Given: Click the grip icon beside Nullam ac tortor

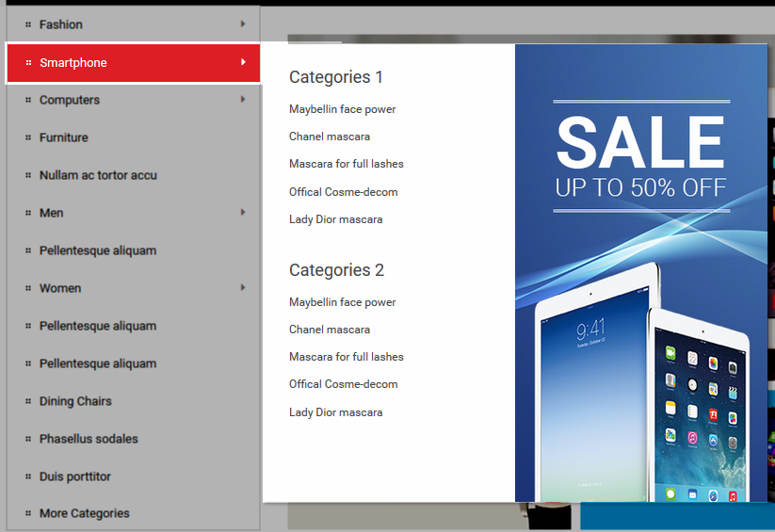Looking at the screenshot, I should [28, 175].
